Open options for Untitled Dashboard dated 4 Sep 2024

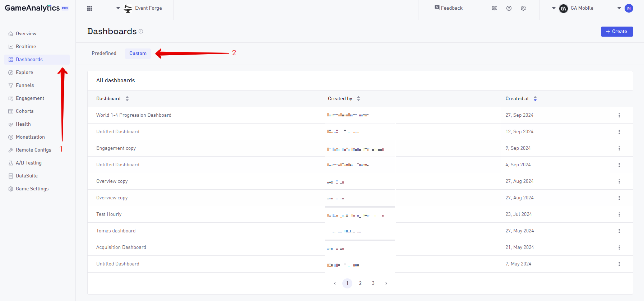click(x=619, y=165)
